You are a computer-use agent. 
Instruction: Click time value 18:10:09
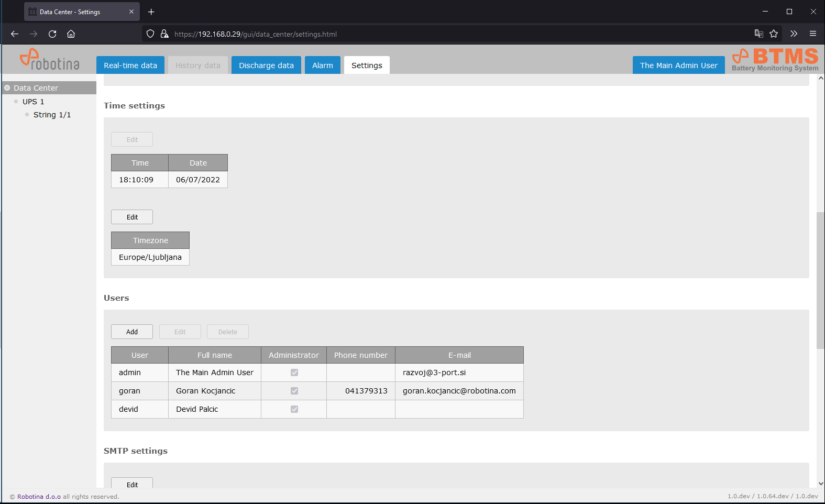click(x=140, y=180)
